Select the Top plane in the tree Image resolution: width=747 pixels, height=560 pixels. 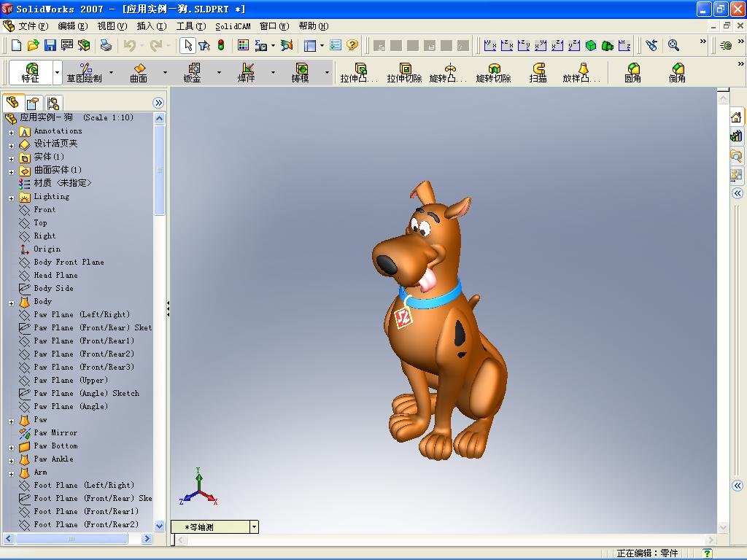[x=41, y=223]
